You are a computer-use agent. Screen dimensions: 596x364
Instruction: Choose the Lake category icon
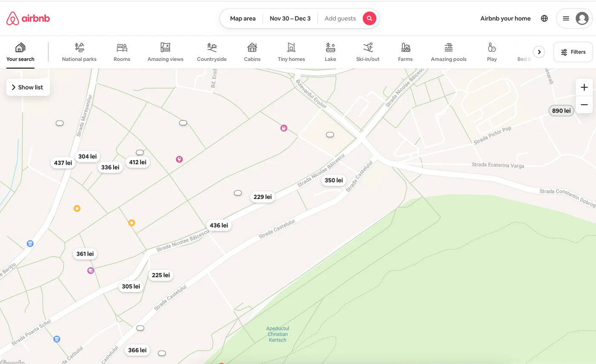pyautogui.click(x=330, y=47)
